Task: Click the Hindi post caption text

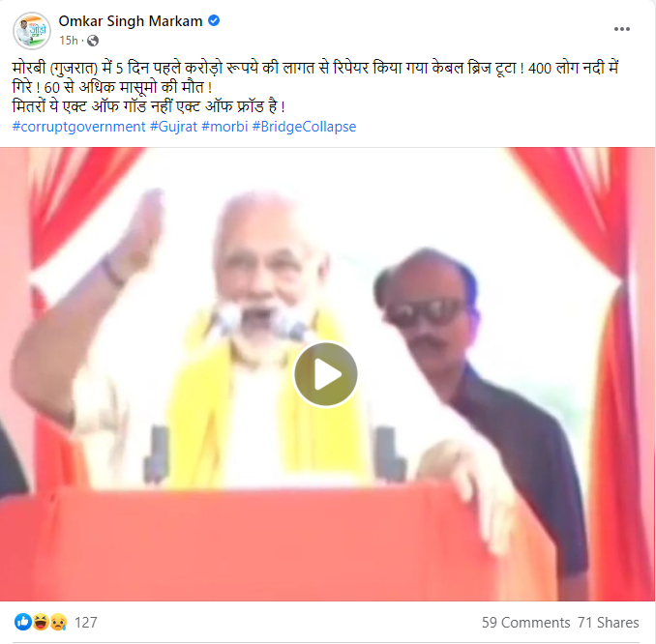Action: coord(315,87)
